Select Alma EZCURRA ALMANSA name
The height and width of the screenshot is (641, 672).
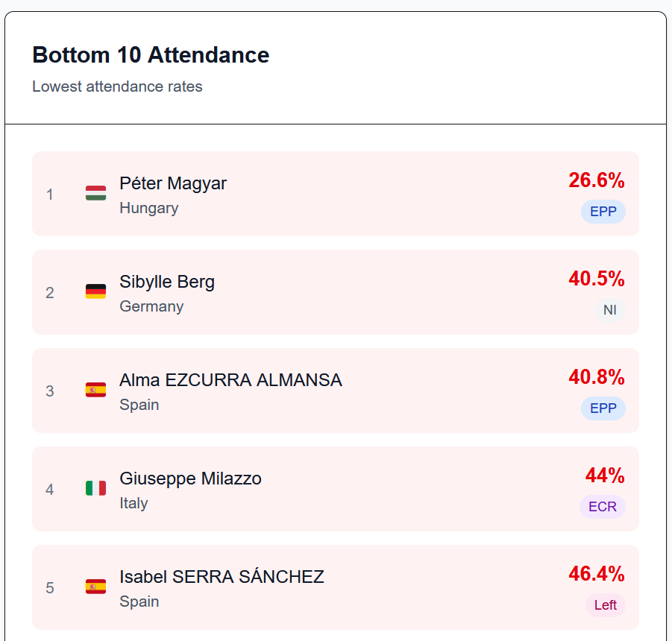pyautogui.click(x=230, y=380)
